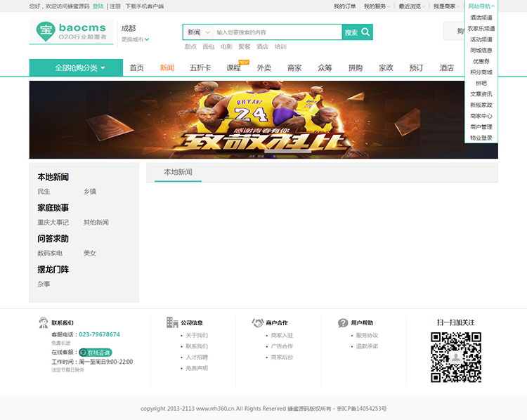
Task: Click 关于我们 footer link
Action: click(x=197, y=335)
